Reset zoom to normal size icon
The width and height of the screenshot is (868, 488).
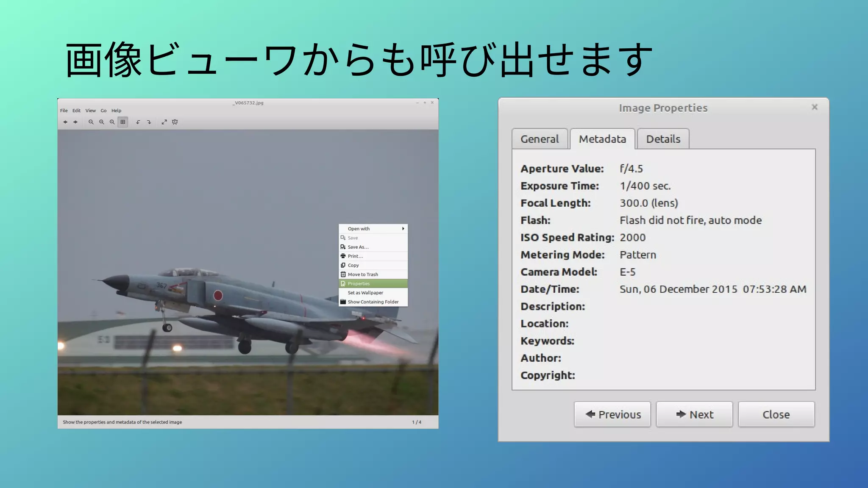(112, 122)
